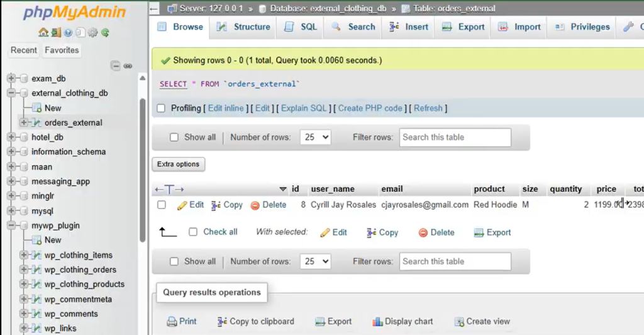The height and width of the screenshot is (335, 644).
Task: Click the Log out door icon
Action: [55, 33]
